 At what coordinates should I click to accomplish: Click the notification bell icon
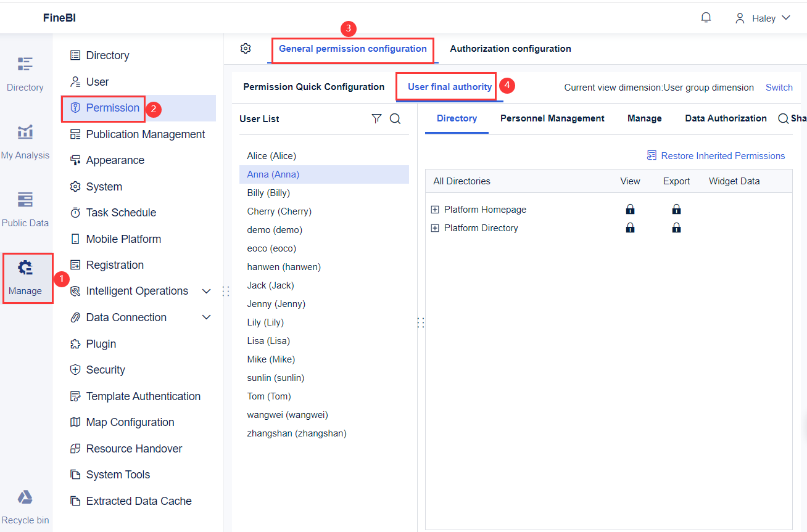click(x=706, y=17)
